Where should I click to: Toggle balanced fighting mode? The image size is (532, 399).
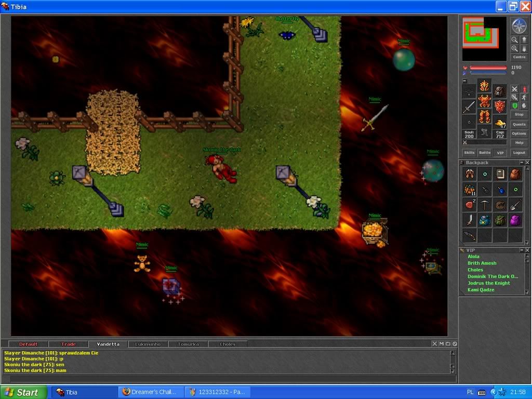coord(515,97)
